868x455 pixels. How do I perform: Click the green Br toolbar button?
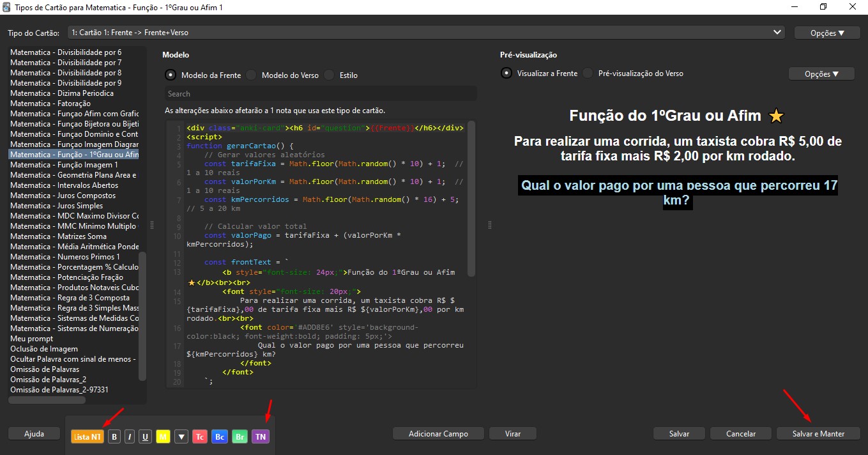[x=240, y=436]
